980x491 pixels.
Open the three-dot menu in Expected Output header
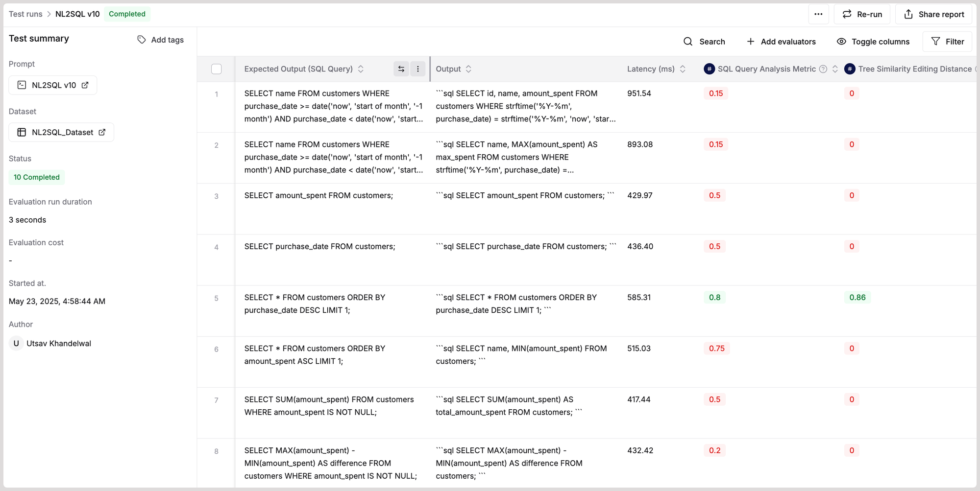coord(418,69)
